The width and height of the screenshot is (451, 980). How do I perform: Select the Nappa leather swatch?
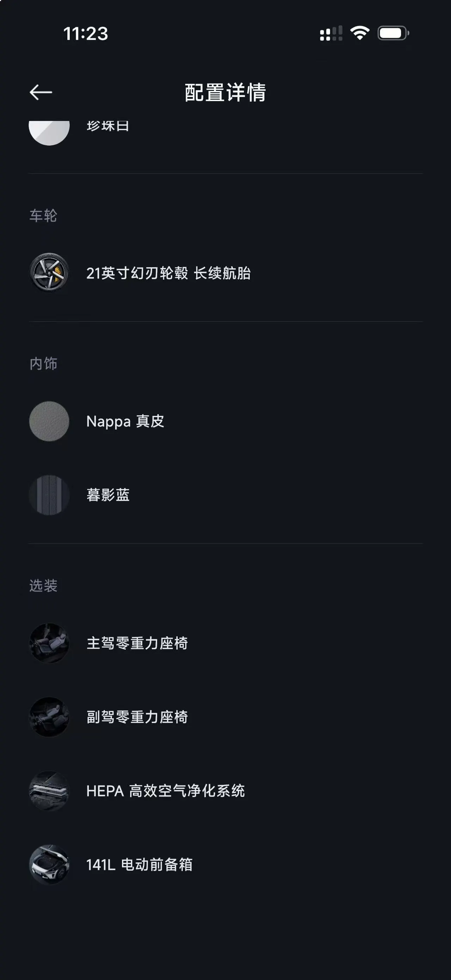(49, 421)
